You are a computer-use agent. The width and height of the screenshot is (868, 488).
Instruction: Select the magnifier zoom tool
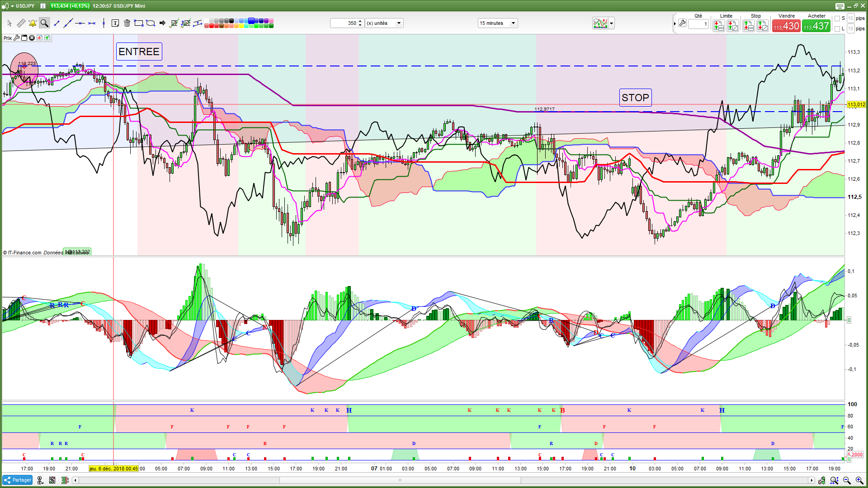point(44,23)
